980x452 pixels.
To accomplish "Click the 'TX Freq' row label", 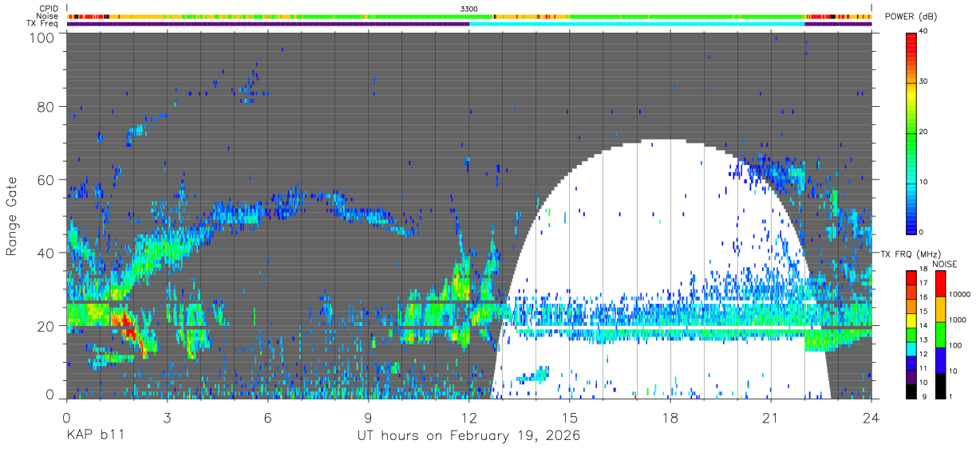I will [x=42, y=24].
